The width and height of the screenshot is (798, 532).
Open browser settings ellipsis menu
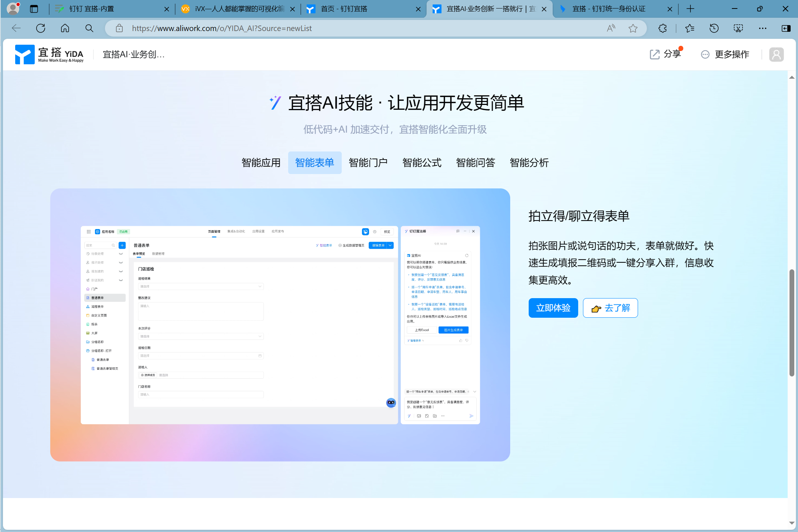coord(763,28)
